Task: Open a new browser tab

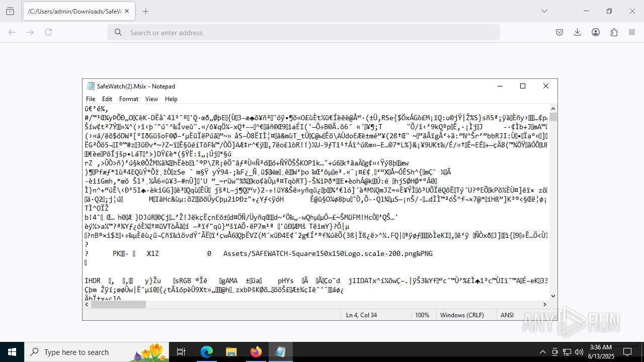Action: point(145,11)
